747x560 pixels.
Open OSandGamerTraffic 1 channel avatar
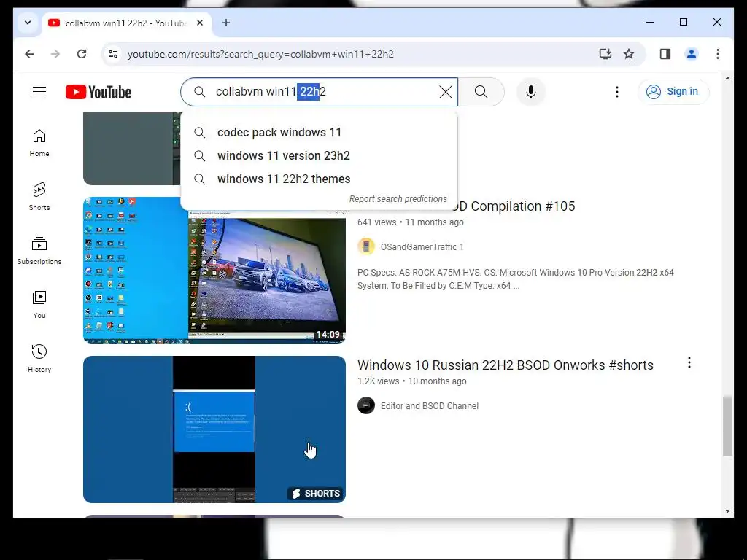366,246
